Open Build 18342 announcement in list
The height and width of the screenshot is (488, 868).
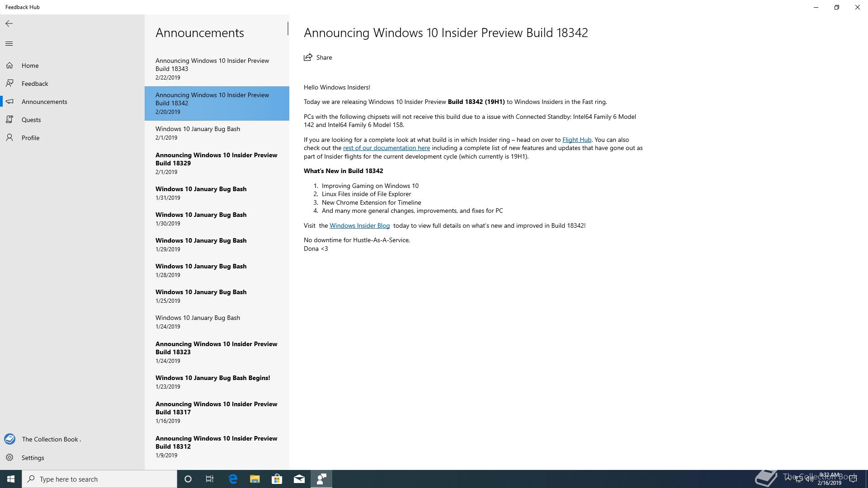coord(217,103)
